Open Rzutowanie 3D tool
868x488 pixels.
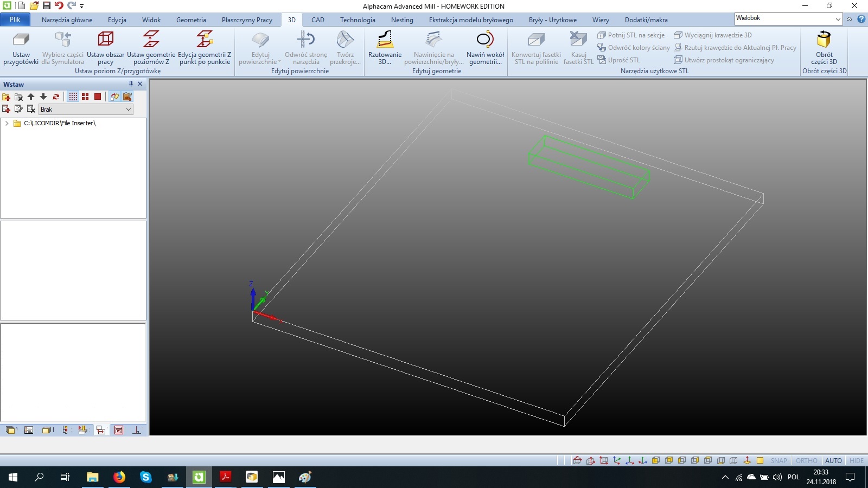385,48
